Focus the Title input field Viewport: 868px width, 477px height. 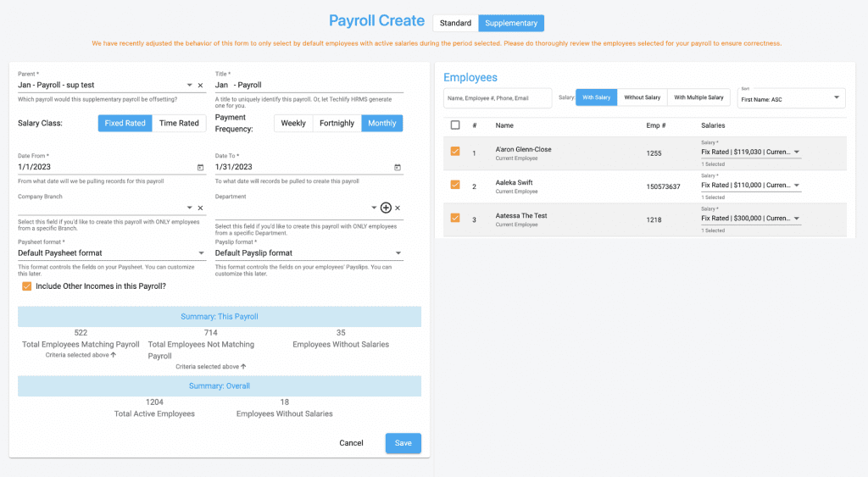309,86
